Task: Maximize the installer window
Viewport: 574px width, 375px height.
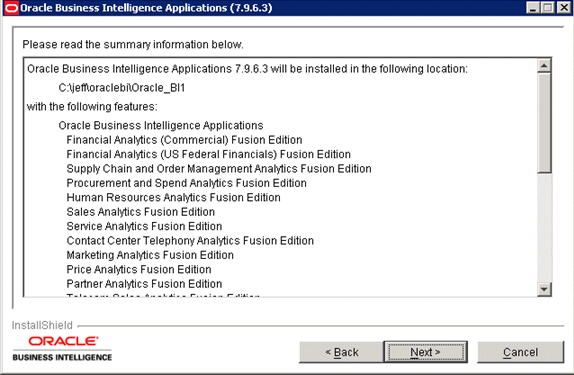Action: pyautogui.click(x=548, y=8)
